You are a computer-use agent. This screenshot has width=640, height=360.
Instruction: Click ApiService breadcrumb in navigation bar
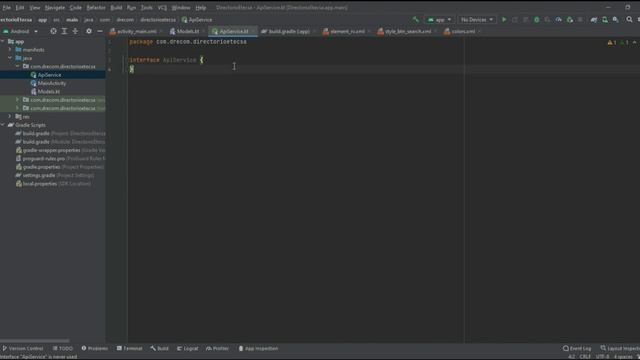[197, 20]
